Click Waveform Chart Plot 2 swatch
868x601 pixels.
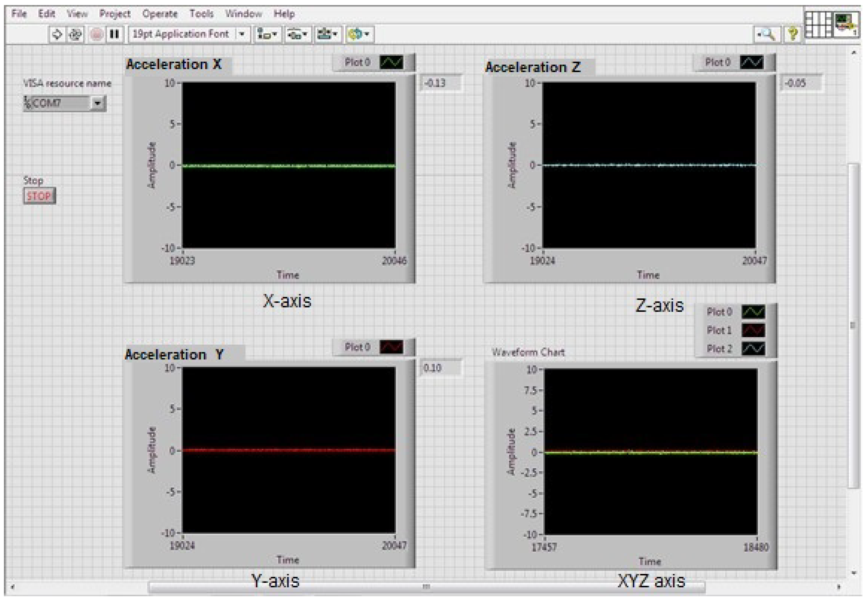click(753, 349)
